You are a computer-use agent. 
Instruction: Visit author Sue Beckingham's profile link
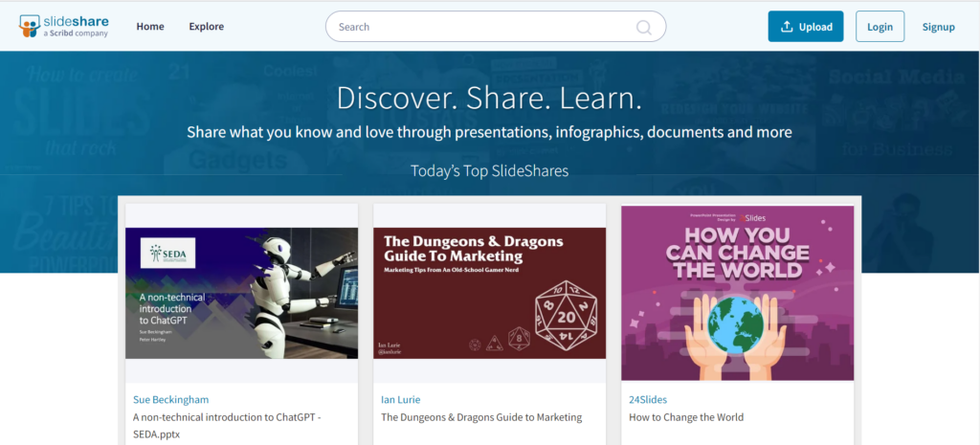pos(170,399)
